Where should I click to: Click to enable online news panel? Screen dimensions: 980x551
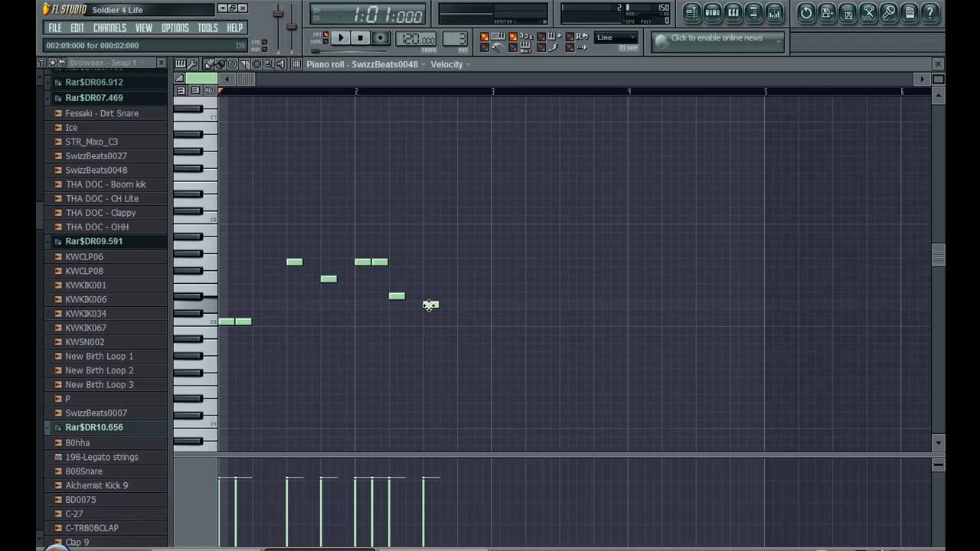click(x=718, y=41)
